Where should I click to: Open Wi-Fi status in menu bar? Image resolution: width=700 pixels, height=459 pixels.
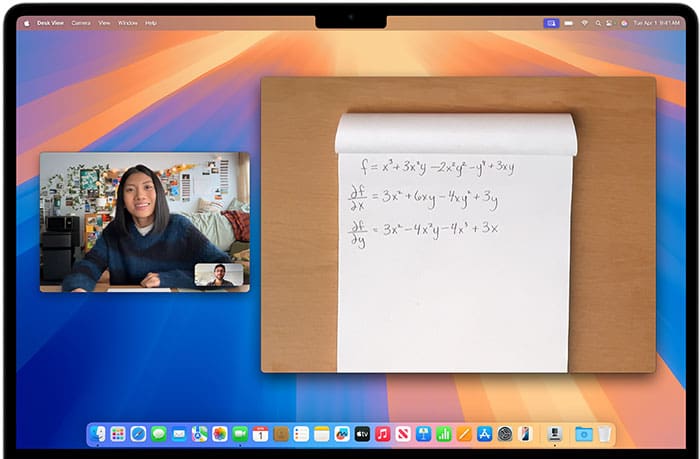pos(585,22)
